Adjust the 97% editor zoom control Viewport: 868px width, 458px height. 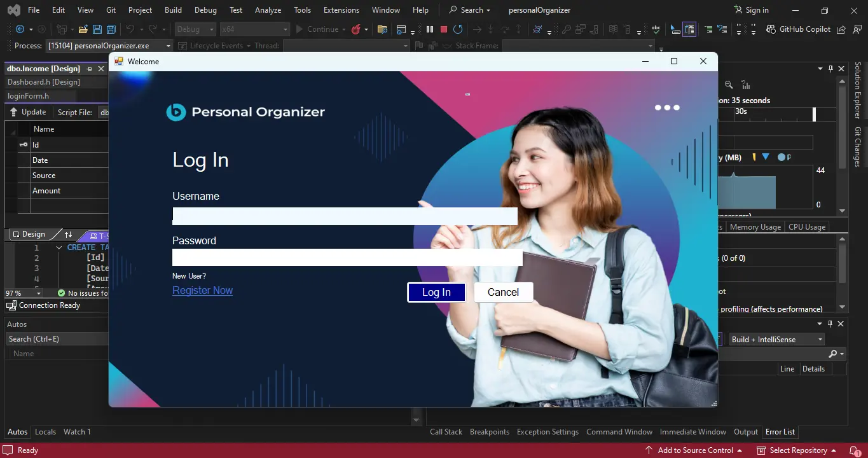pos(24,293)
